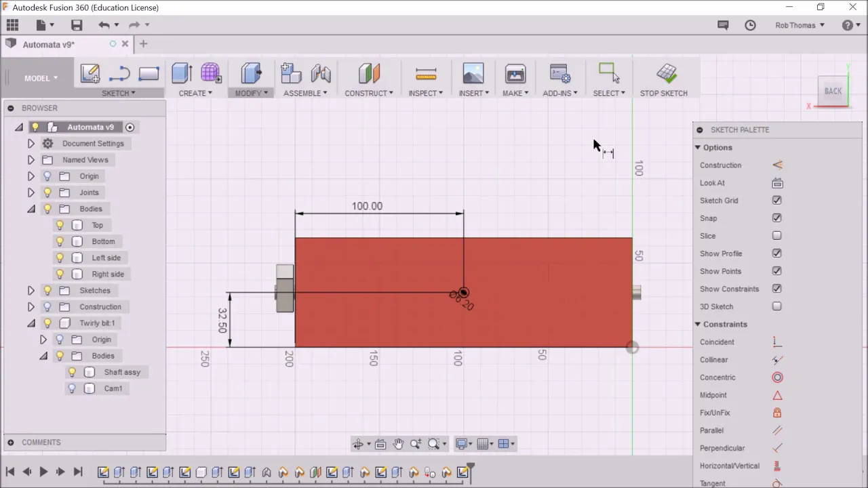Click the Save icon

(x=77, y=25)
